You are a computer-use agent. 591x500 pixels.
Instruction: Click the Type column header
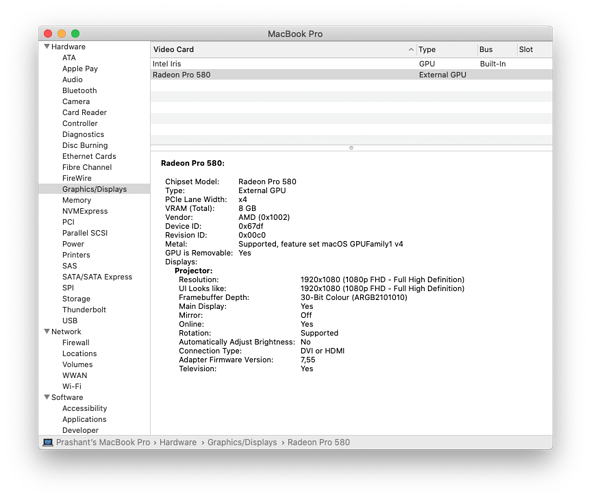point(446,49)
